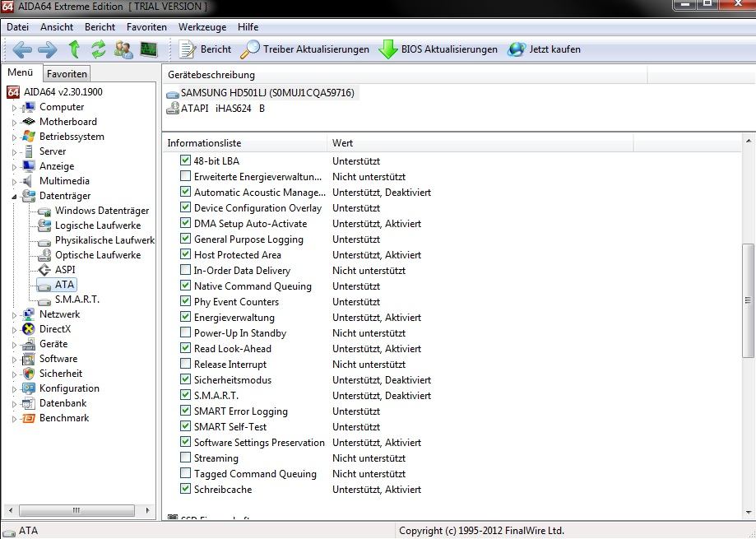This screenshot has width=756, height=539.
Task: Click the Datenbank icon in tree
Action: pyautogui.click(x=29, y=403)
